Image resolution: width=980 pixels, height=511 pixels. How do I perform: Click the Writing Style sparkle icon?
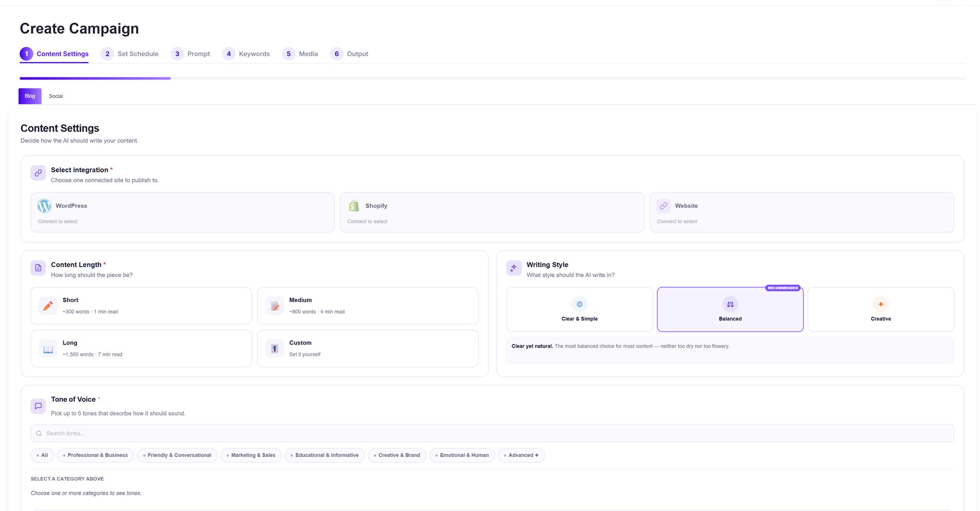514,268
